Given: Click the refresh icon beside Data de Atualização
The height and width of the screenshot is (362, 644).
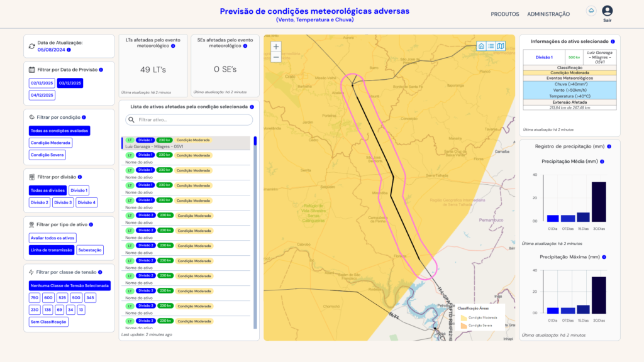Looking at the screenshot, I should [32, 46].
